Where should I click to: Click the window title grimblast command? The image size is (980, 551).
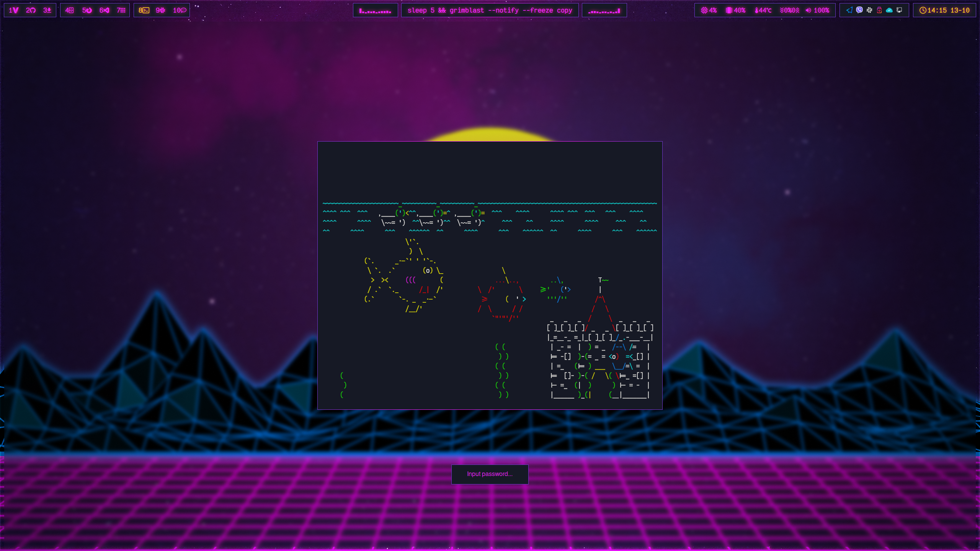click(490, 10)
